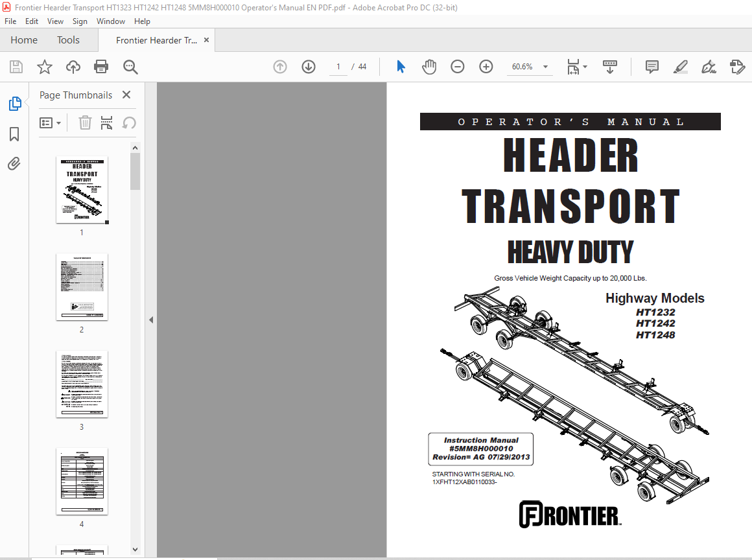This screenshot has width=752, height=560.
Task: Switch to the Tools tab
Action: (68, 40)
